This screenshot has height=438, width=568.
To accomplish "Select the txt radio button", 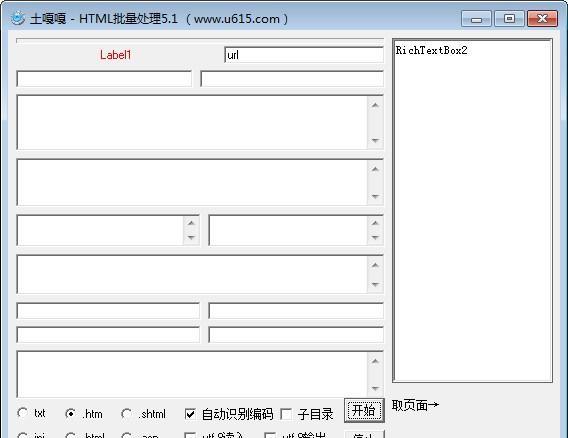I will click(x=22, y=413).
